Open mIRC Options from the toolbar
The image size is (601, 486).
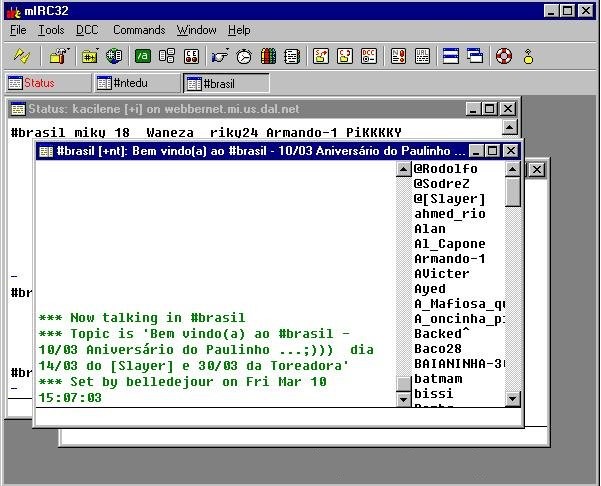[x=59, y=56]
